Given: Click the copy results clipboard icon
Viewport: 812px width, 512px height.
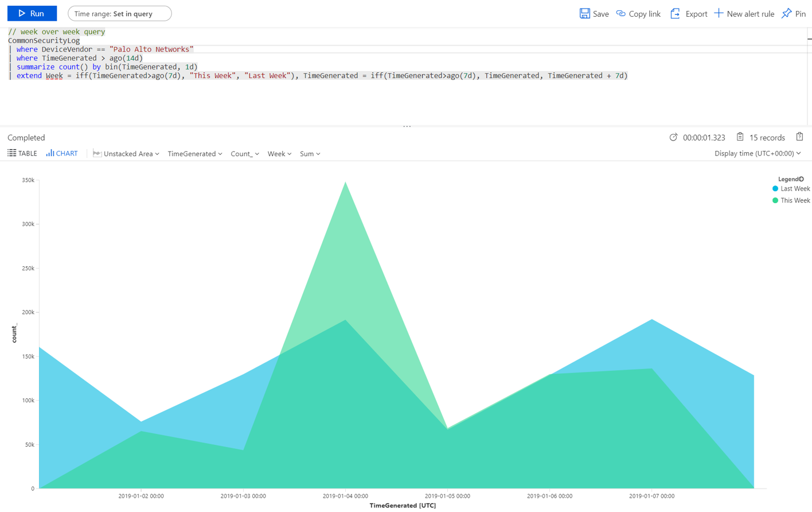Looking at the screenshot, I should (799, 137).
